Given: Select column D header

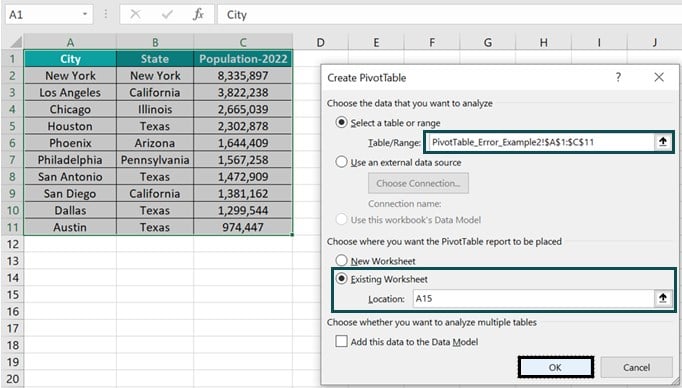Looking at the screenshot, I should coord(321,42).
